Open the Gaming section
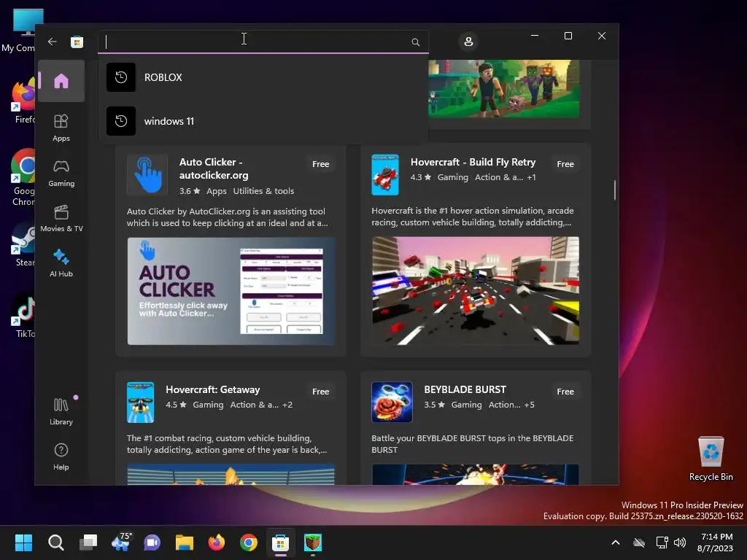This screenshot has width=747, height=560. pos(61,173)
